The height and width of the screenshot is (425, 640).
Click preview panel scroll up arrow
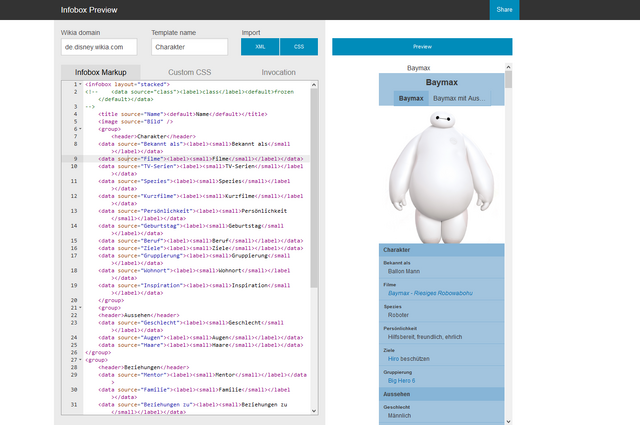508,67
